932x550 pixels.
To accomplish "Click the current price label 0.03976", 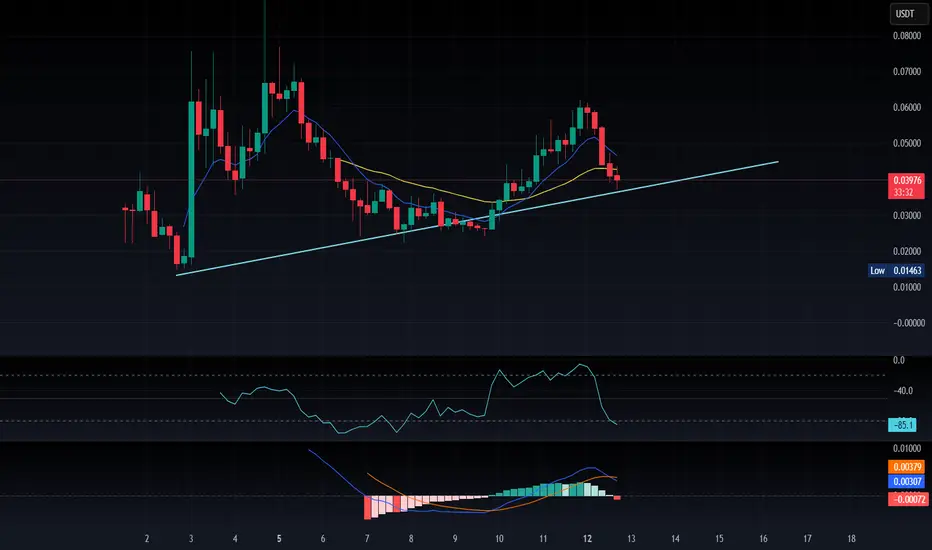I will click(906, 180).
